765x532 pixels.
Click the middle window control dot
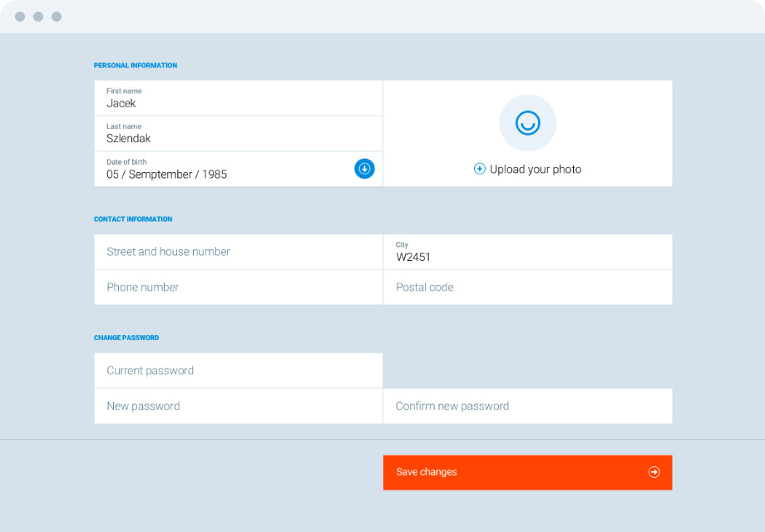(x=38, y=17)
